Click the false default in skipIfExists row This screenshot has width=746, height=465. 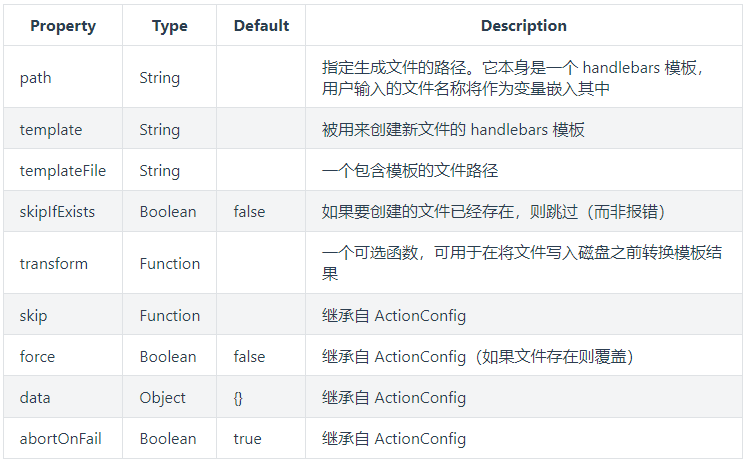[x=250, y=212]
